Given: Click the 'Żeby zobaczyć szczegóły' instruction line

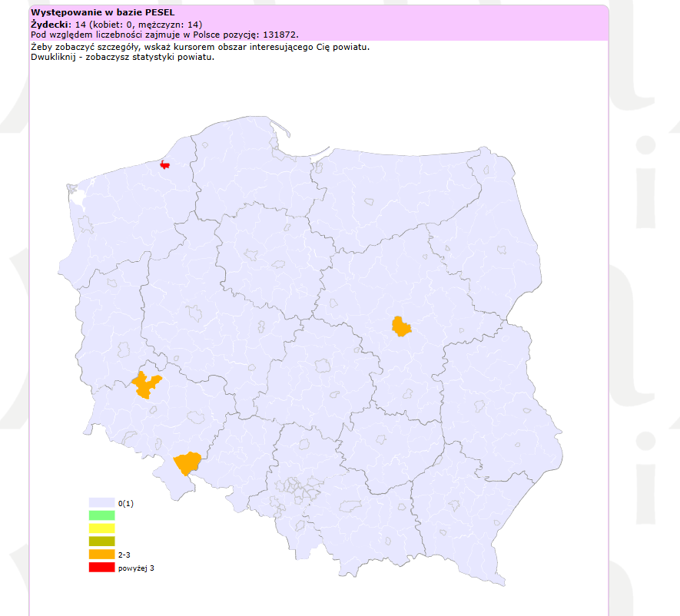Looking at the screenshot, I should coord(201,47).
